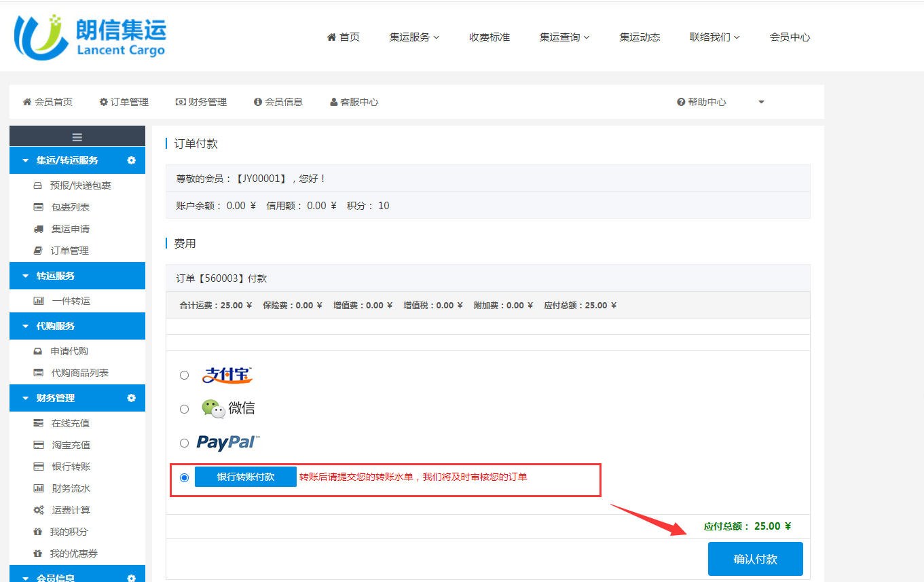The height and width of the screenshot is (582, 924).
Task: Click the 订单【560003】付款 header text
Action: [221, 278]
